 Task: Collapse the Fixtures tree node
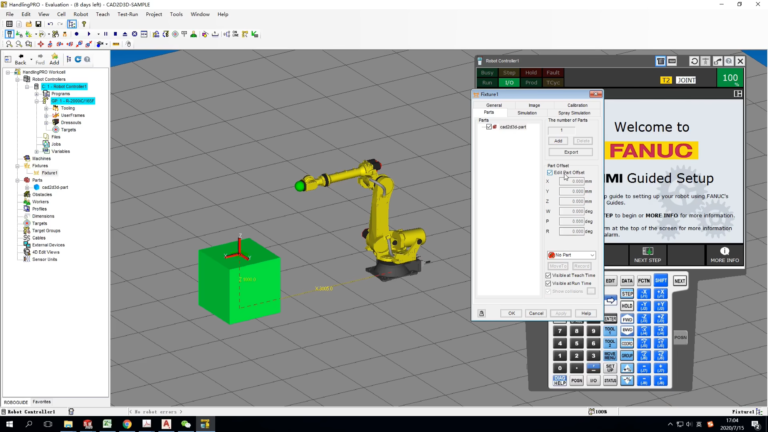point(17,166)
